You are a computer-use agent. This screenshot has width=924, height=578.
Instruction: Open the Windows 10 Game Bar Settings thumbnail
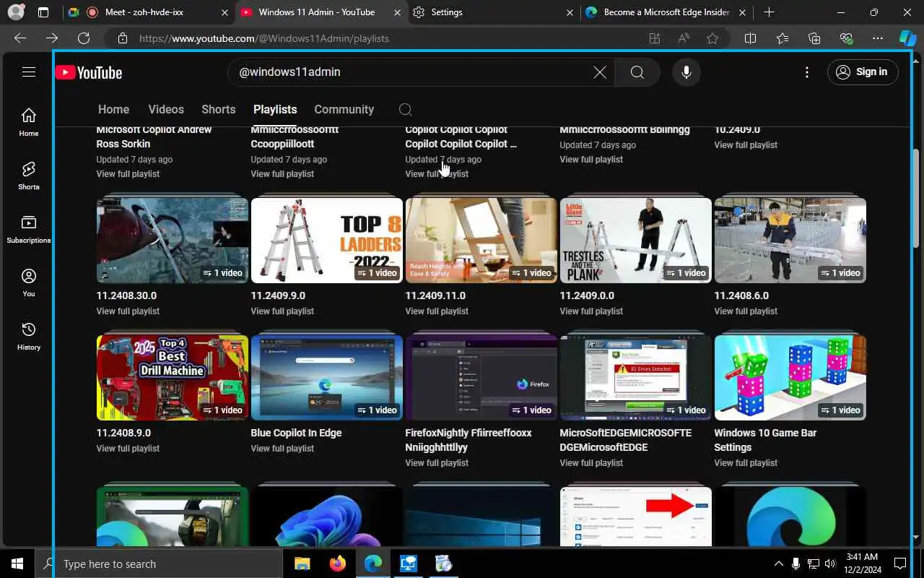790,377
